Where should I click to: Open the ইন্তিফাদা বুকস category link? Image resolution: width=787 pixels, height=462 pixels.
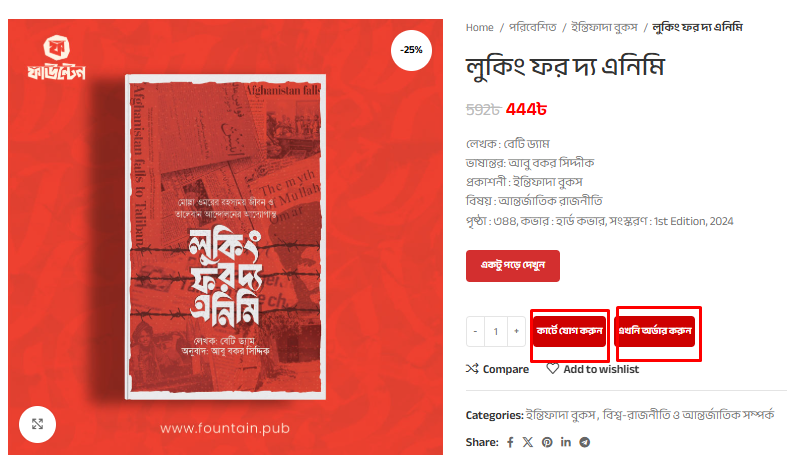point(560,415)
